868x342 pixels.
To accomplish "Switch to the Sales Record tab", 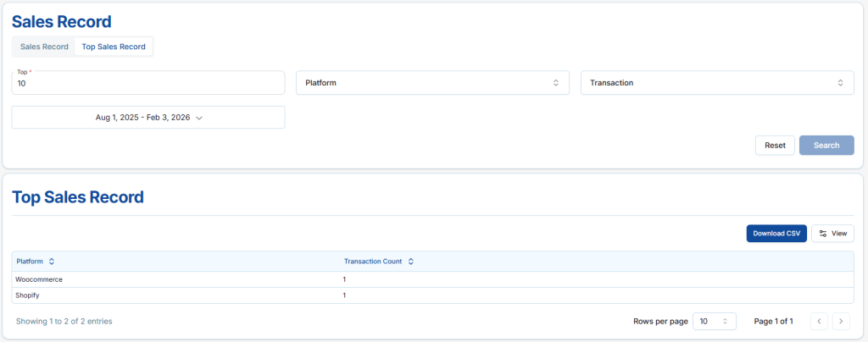I will pyautogui.click(x=44, y=47).
